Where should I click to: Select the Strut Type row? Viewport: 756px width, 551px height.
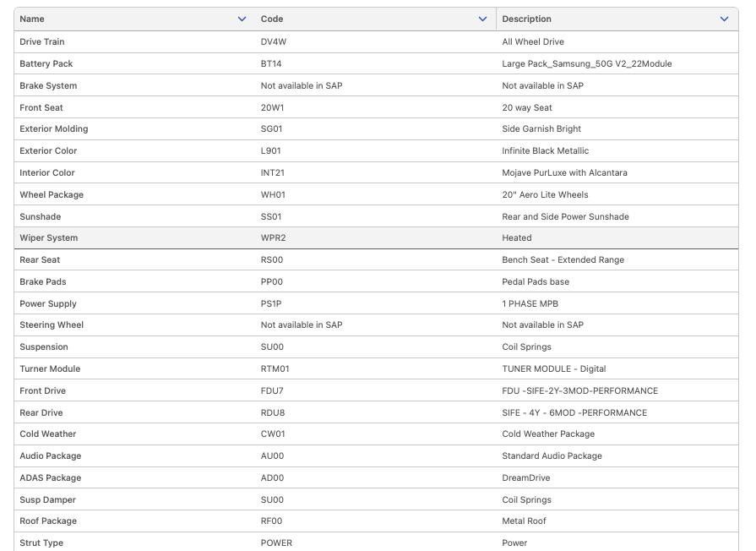pos(41,543)
